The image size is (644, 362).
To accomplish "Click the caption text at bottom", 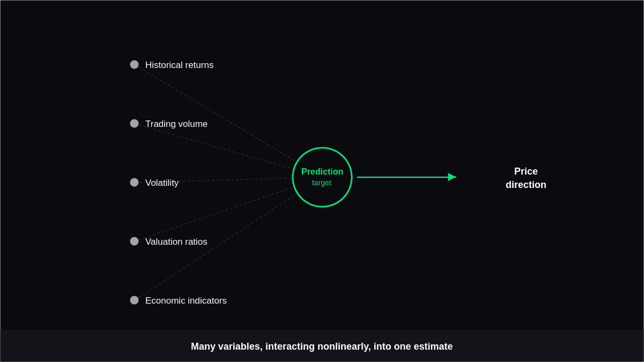I will [322, 346].
